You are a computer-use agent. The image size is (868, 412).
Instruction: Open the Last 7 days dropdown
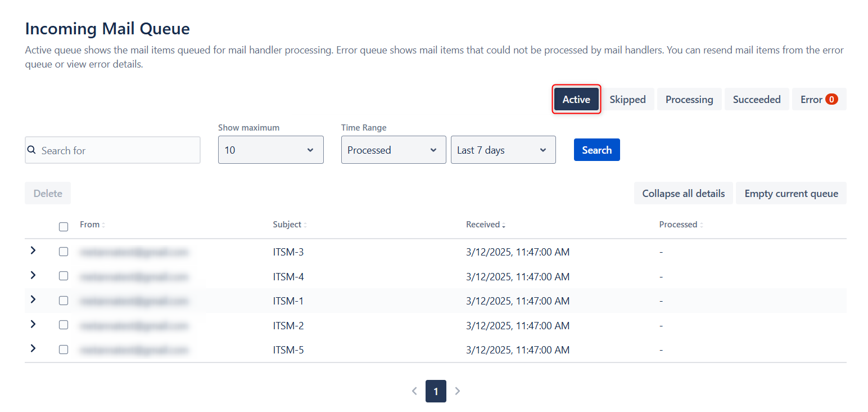(503, 150)
